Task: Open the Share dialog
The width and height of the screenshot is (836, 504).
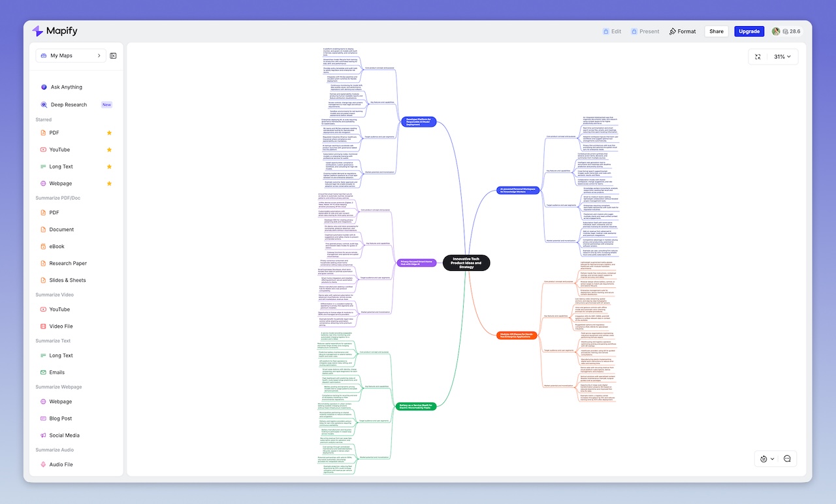Action: (716, 31)
